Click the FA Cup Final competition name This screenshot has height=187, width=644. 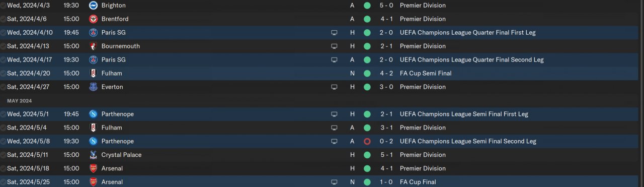(418, 182)
